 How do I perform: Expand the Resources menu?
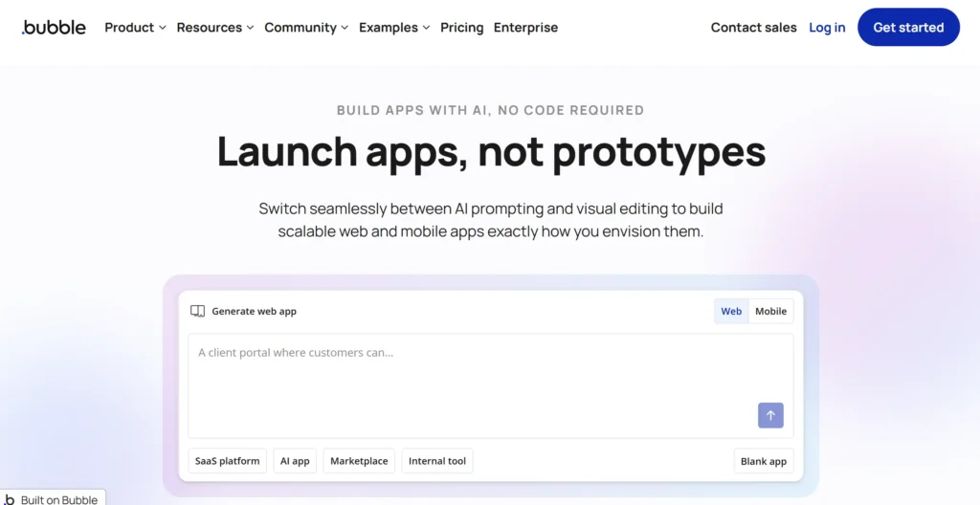(x=215, y=28)
